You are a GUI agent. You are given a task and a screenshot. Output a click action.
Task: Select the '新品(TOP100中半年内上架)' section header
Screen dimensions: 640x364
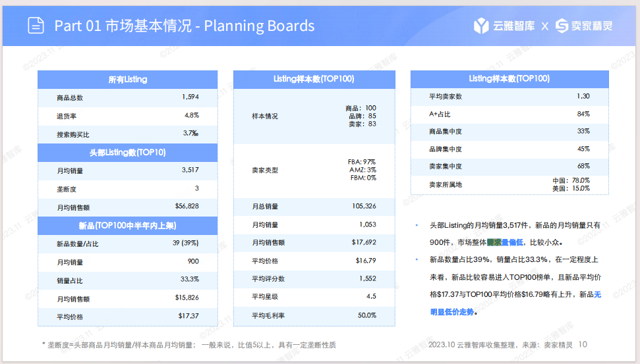pos(127,225)
